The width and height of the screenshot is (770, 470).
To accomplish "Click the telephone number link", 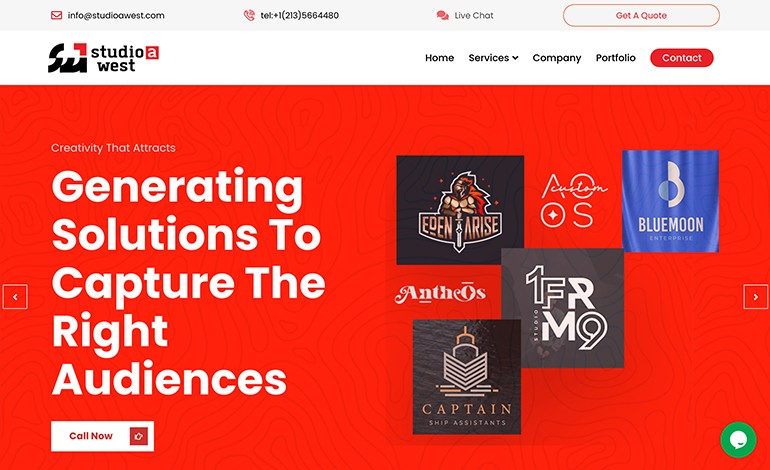I will 300,15.
